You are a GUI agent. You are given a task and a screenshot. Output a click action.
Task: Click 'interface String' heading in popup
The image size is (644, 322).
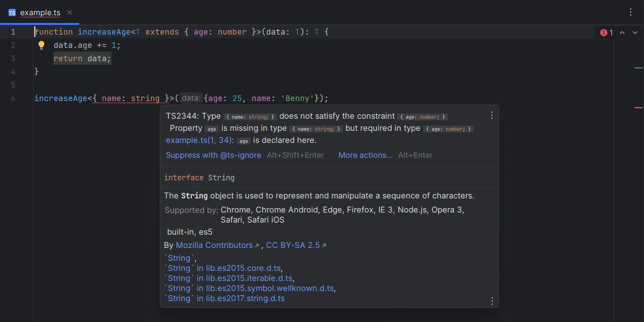199,178
